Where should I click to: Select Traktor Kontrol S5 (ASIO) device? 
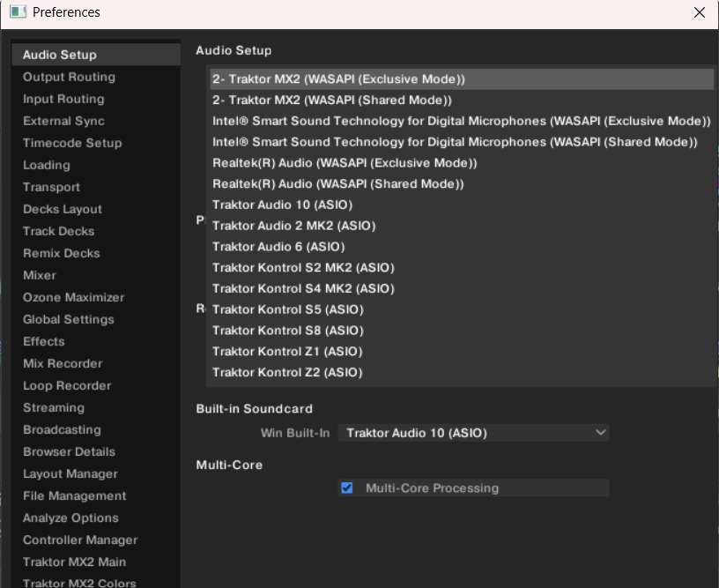(x=462, y=309)
